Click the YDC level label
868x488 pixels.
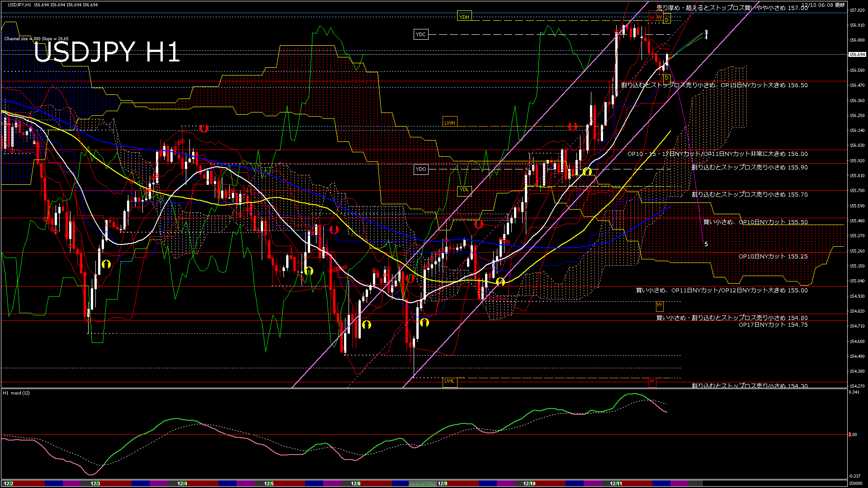pyautogui.click(x=421, y=34)
